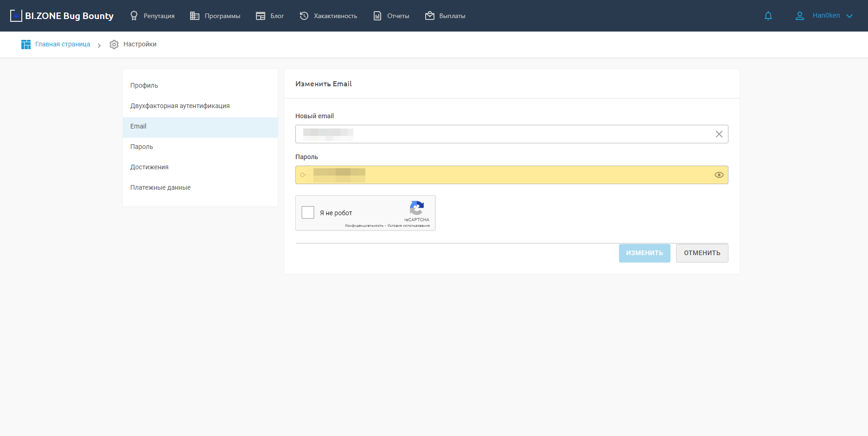868x436 pixels.
Task: Expand the Han0ken account dropdown
Action: pyautogui.click(x=849, y=16)
